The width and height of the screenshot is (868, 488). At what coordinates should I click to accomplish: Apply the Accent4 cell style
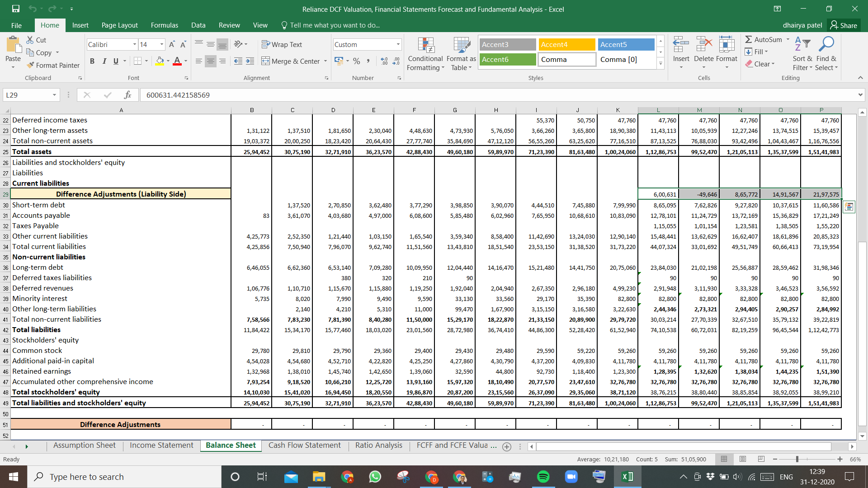[x=567, y=44]
